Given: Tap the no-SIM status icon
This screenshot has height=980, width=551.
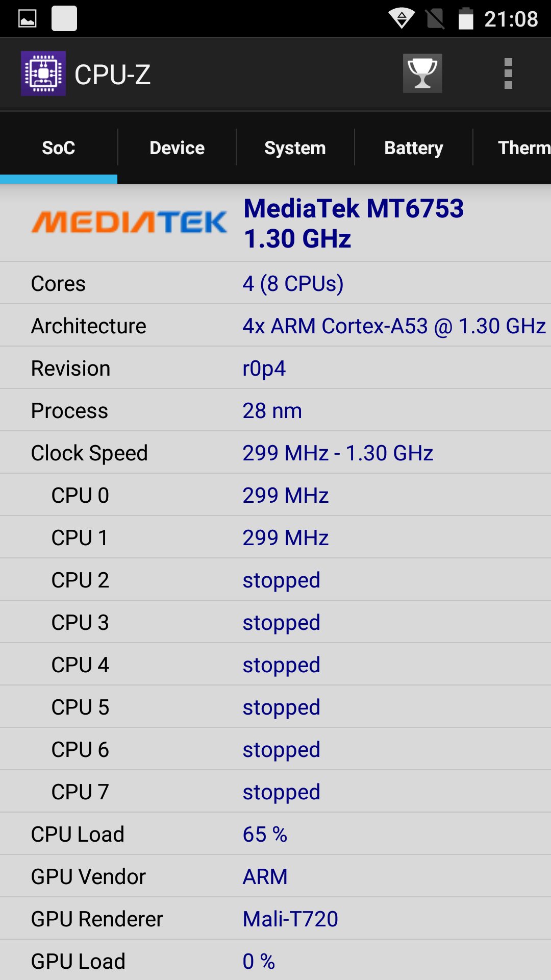Looking at the screenshot, I should tap(435, 19).
